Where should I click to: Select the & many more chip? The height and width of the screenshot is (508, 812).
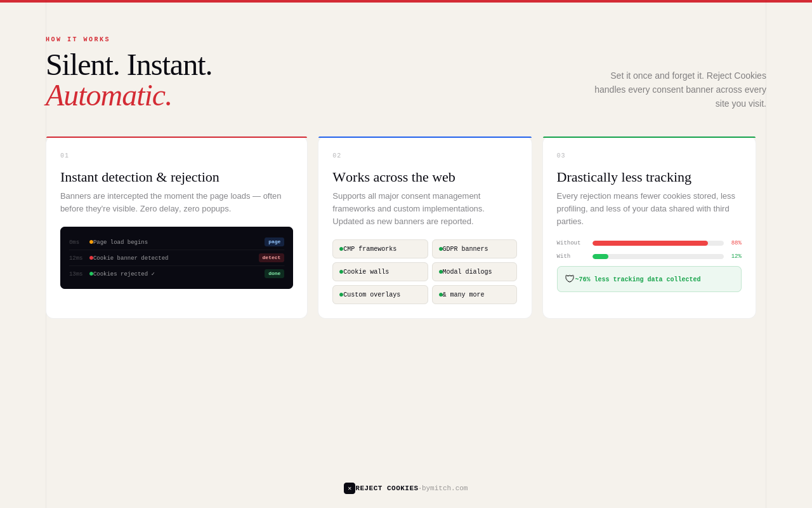tap(475, 295)
